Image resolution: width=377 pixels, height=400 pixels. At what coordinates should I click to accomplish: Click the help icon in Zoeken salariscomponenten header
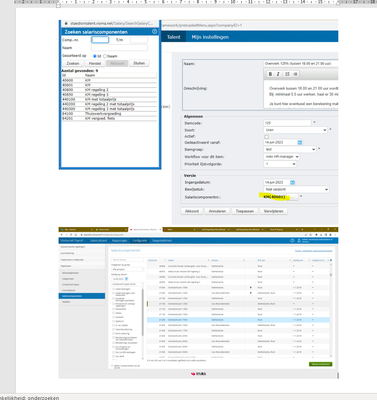tap(154, 31)
